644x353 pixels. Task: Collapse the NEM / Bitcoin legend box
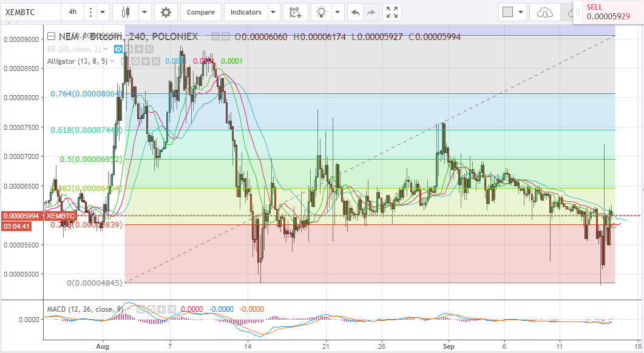52,36
